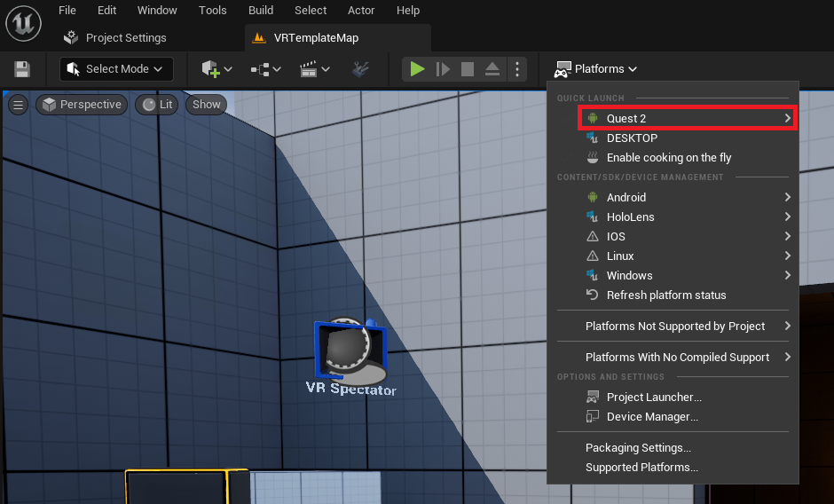This screenshot has height=504, width=834.
Task: Open the Edit menu
Action: click(x=106, y=10)
